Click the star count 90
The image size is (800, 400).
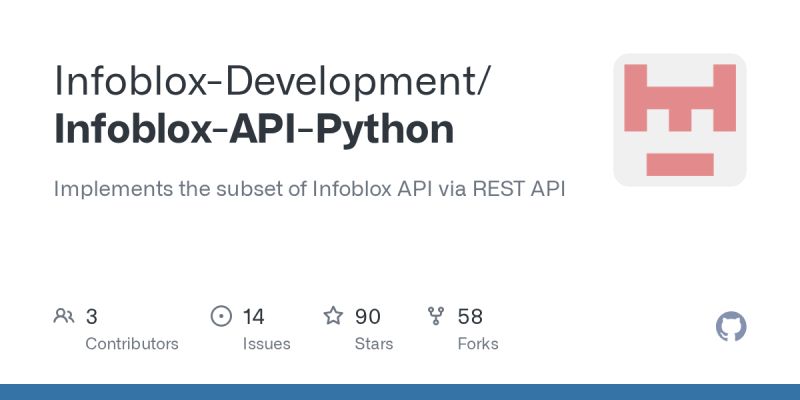[368, 317]
